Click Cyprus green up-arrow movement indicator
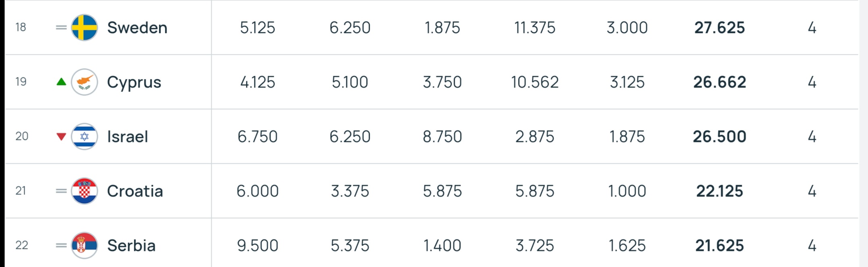This screenshot has height=267, width=868. click(61, 82)
